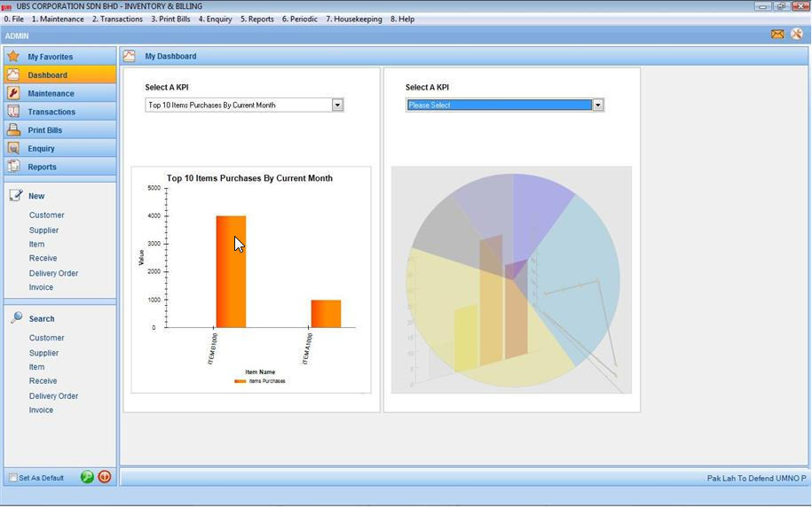
Task: Open Transactions sidebar section
Action: tap(60, 111)
